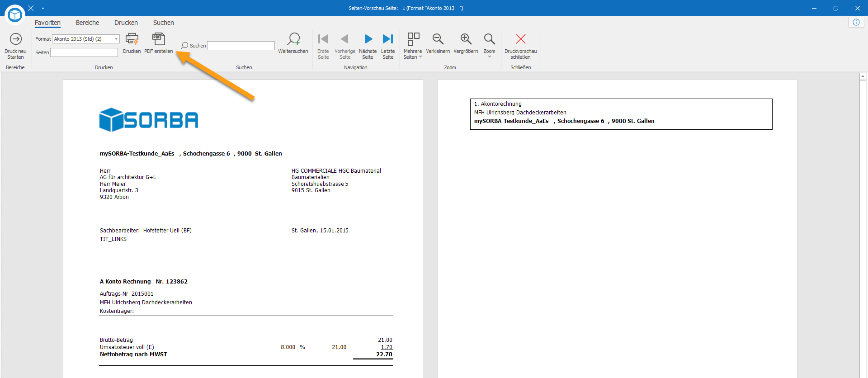This screenshot has width=868, height=378.
Task: Click the SORBA logo in the document
Action: click(149, 120)
